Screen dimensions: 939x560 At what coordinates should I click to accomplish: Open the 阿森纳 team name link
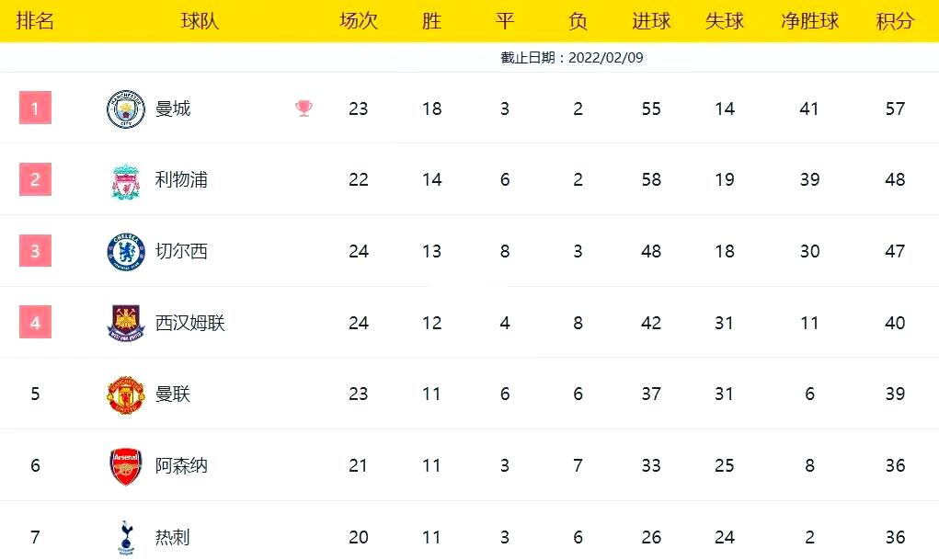pyautogui.click(x=181, y=465)
